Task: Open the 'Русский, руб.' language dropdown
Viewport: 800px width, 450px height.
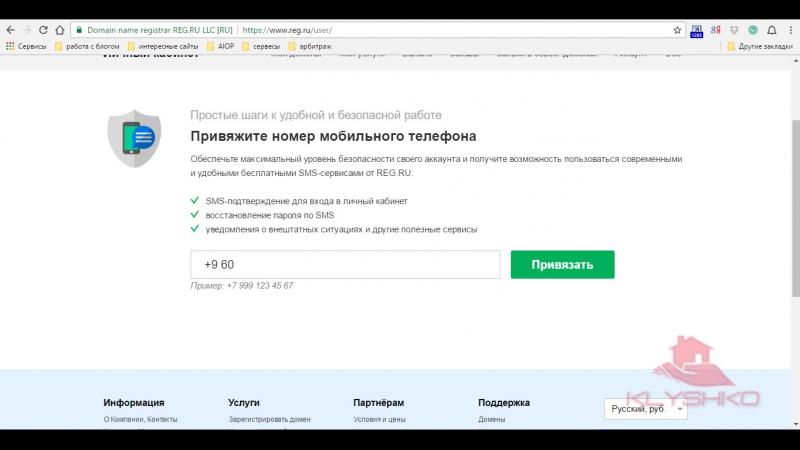Action: tap(645, 409)
